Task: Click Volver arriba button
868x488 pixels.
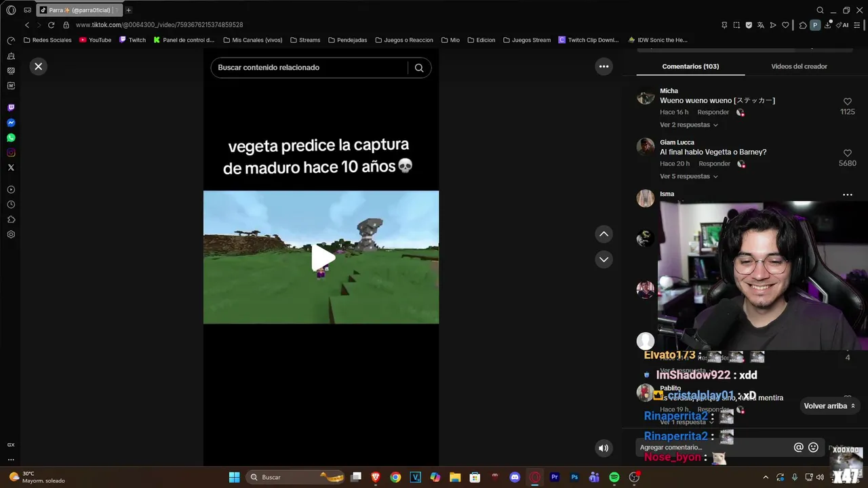Action: pos(829,406)
